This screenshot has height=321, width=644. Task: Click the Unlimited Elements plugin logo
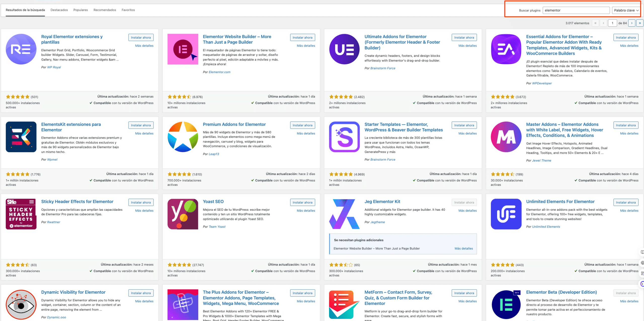(506, 214)
